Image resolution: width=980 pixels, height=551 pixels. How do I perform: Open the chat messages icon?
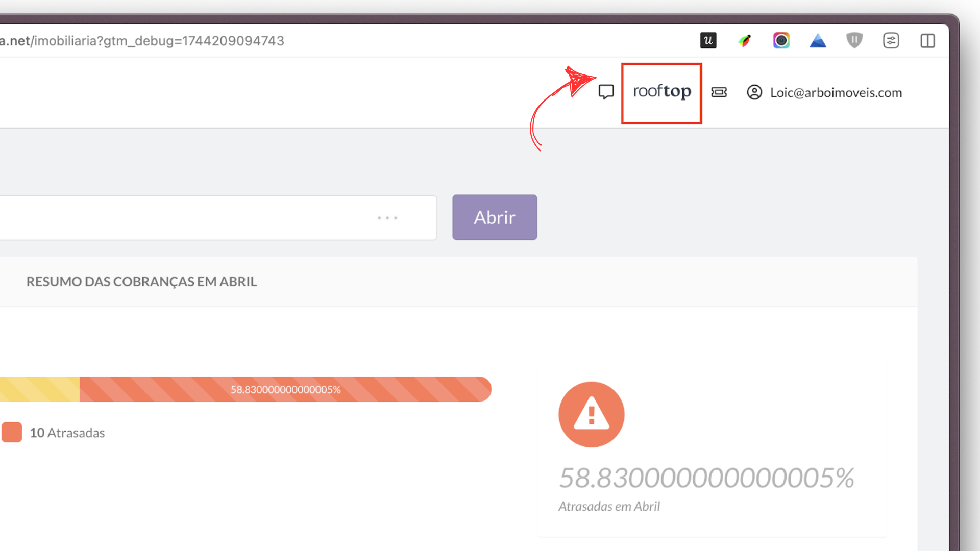[x=606, y=92]
